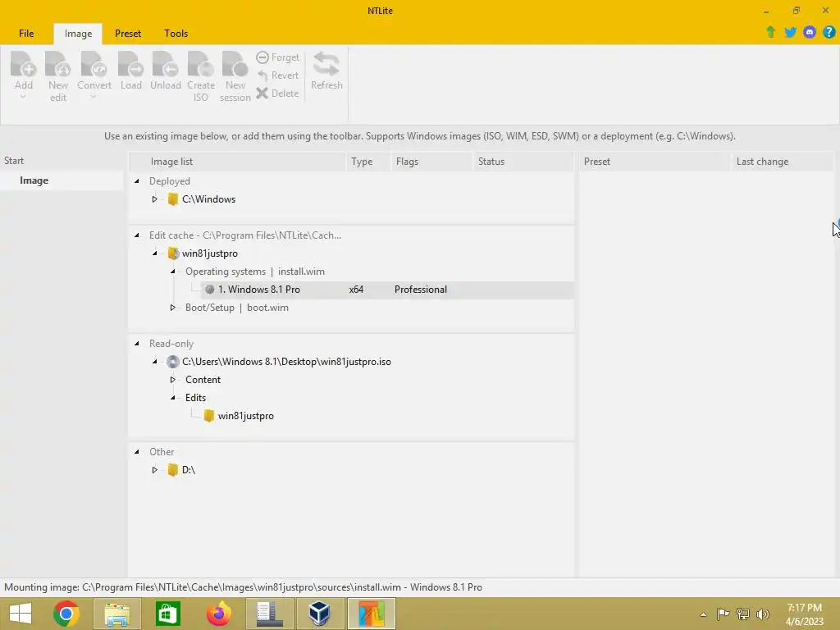Screen dimensions: 840x630
Task: Click the Create ISO toolbar icon
Action: (x=201, y=64)
